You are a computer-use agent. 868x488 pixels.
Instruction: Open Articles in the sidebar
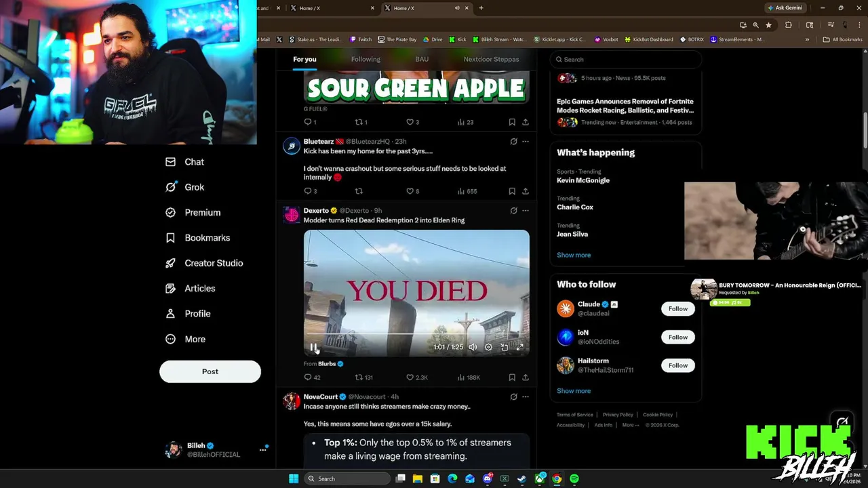point(190,288)
